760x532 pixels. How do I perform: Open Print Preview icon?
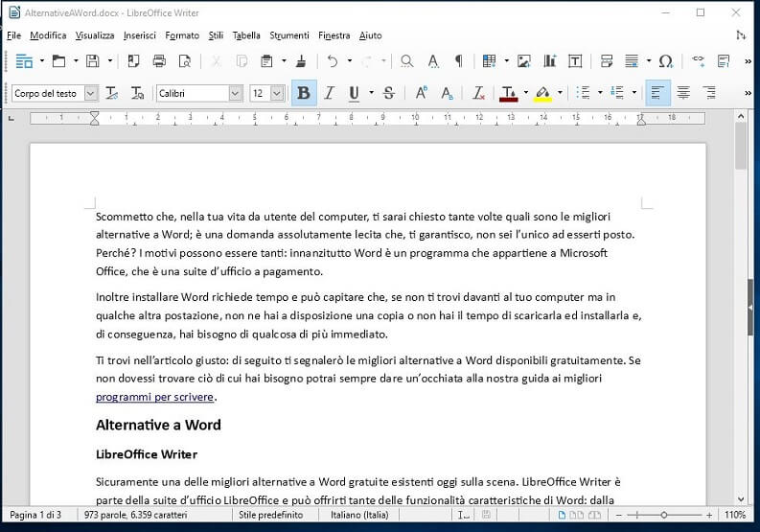[185, 61]
